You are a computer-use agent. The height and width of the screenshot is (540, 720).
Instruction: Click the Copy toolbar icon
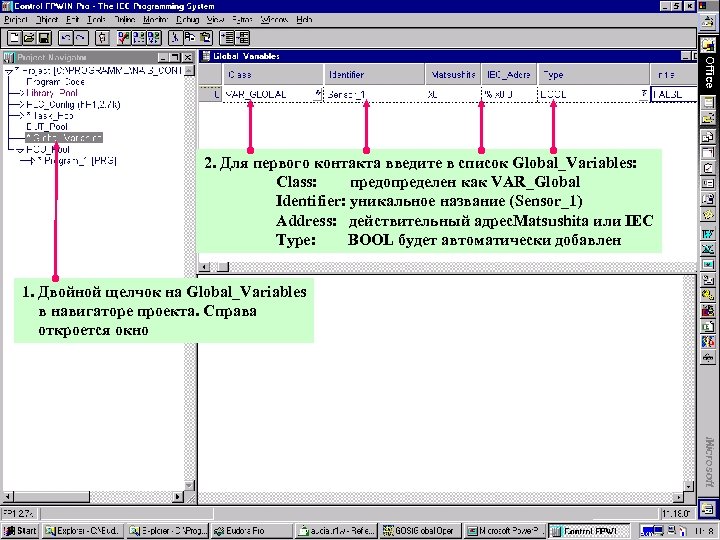[x=190, y=38]
